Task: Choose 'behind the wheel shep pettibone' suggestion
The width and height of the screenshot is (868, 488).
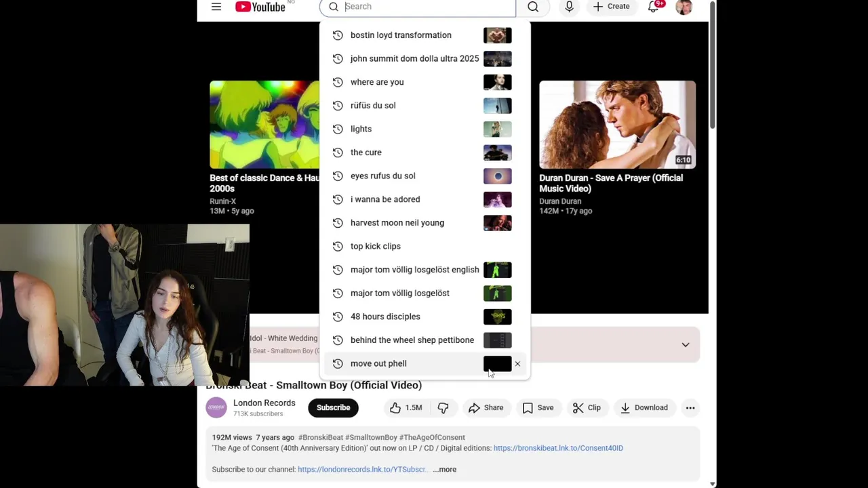Action: pyautogui.click(x=426, y=340)
